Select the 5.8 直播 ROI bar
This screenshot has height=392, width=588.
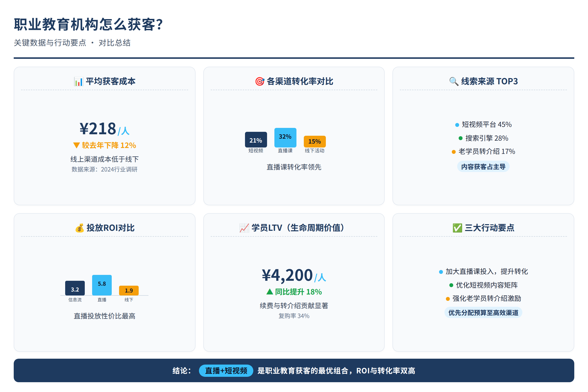(x=102, y=285)
